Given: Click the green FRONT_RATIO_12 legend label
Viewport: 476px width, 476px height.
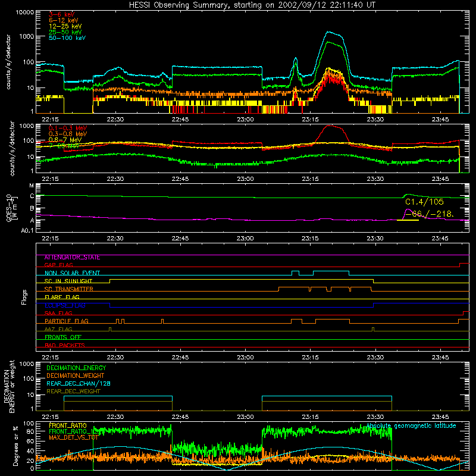Looking at the screenshot, I should (x=73, y=431).
